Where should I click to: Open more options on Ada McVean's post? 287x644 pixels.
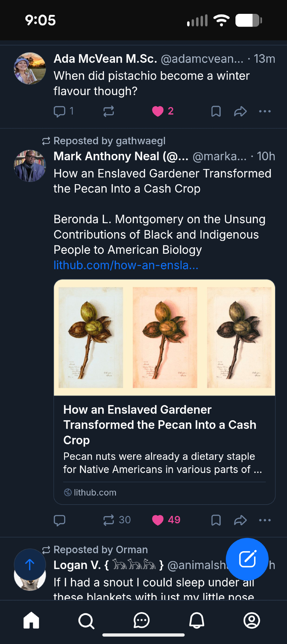pos(265,111)
